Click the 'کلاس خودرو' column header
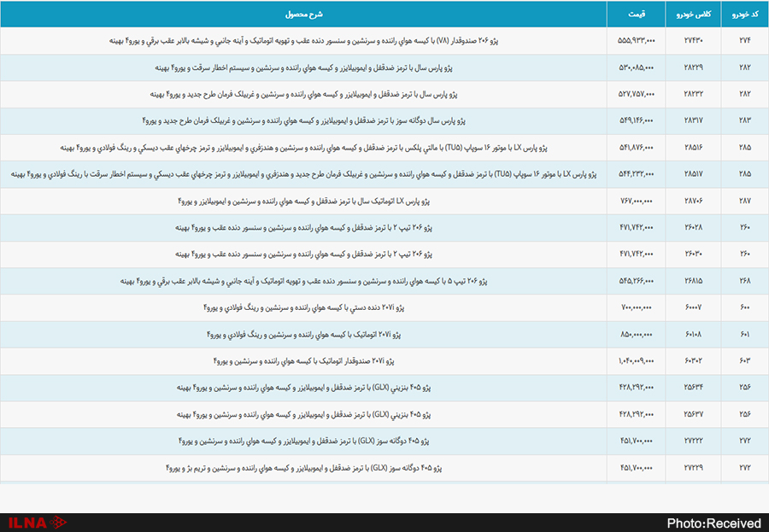The height and width of the screenshot is (532, 769). [x=694, y=15]
